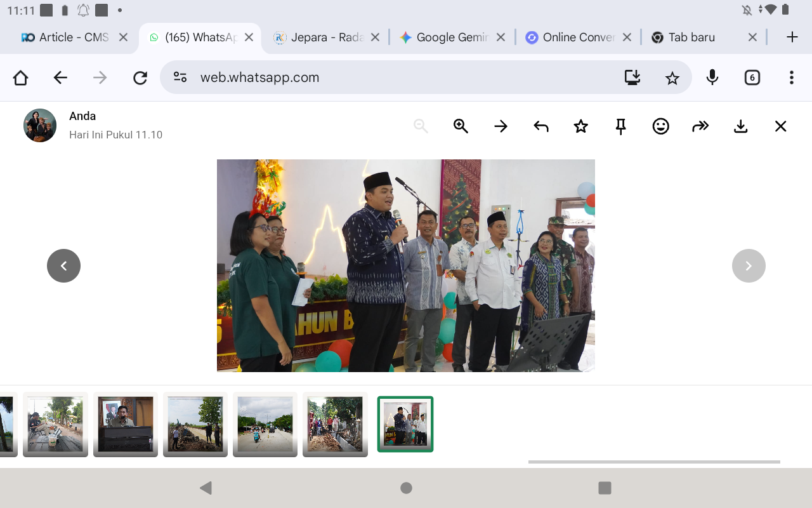Select the road construction bench thumbnail

[x=55, y=424]
